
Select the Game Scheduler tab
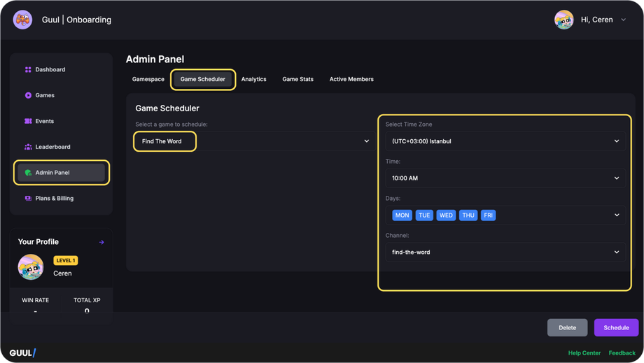click(203, 79)
